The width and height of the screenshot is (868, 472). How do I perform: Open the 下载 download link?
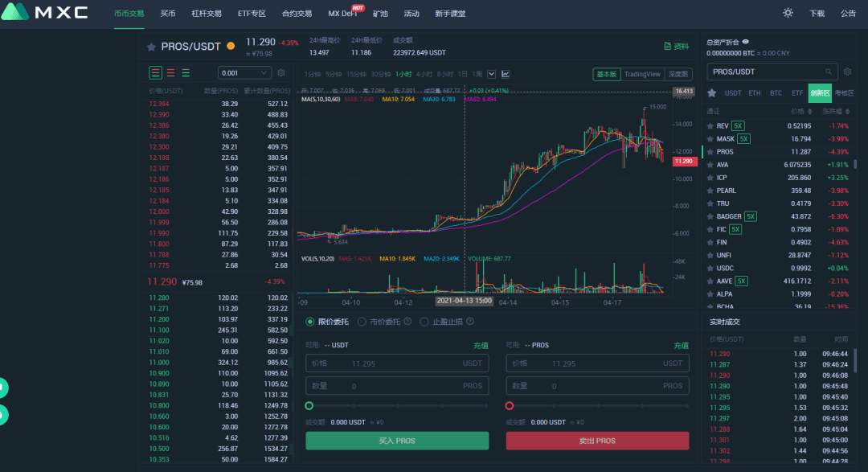(817, 14)
